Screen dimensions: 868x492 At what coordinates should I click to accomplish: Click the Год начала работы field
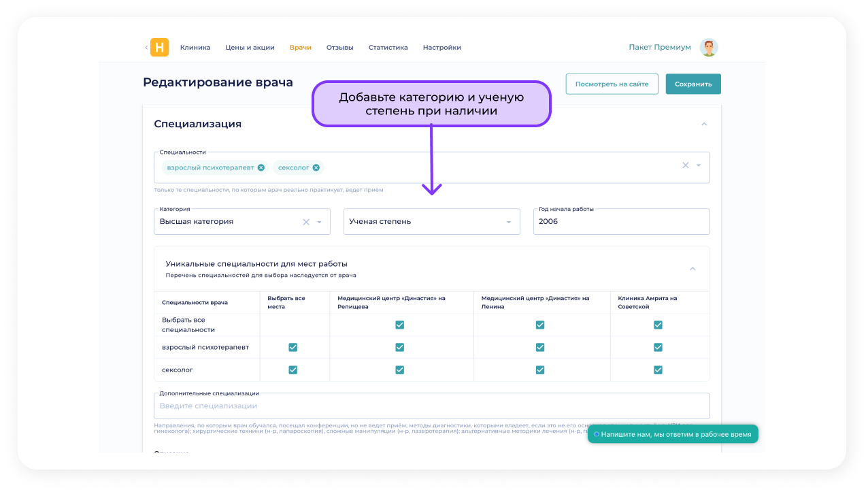(621, 222)
